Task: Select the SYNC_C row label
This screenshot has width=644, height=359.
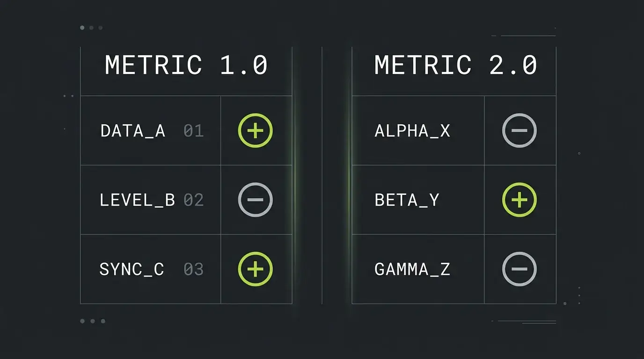Action: [x=132, y=269]
